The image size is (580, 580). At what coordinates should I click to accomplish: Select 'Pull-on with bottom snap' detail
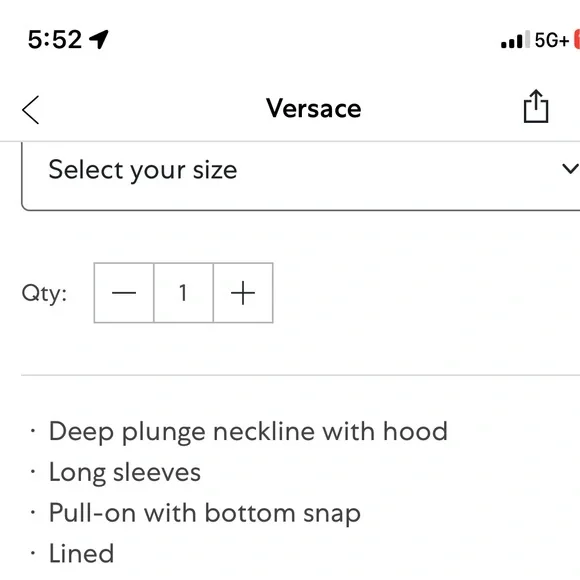click(205, 513)
